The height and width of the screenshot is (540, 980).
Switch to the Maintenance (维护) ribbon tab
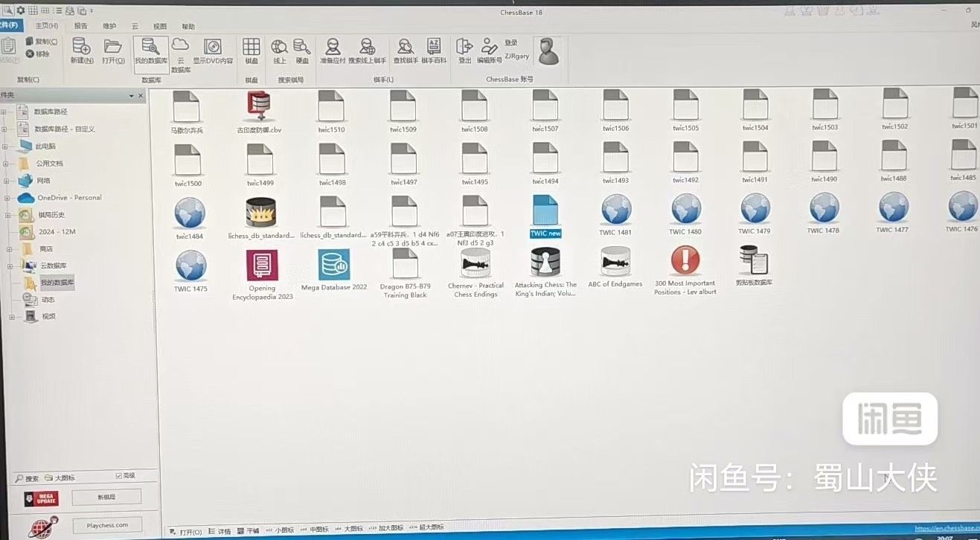click(109, 26)
